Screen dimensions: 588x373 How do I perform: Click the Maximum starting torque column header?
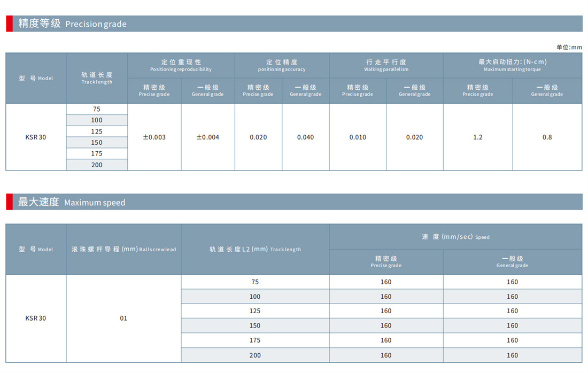click(513, 65)
